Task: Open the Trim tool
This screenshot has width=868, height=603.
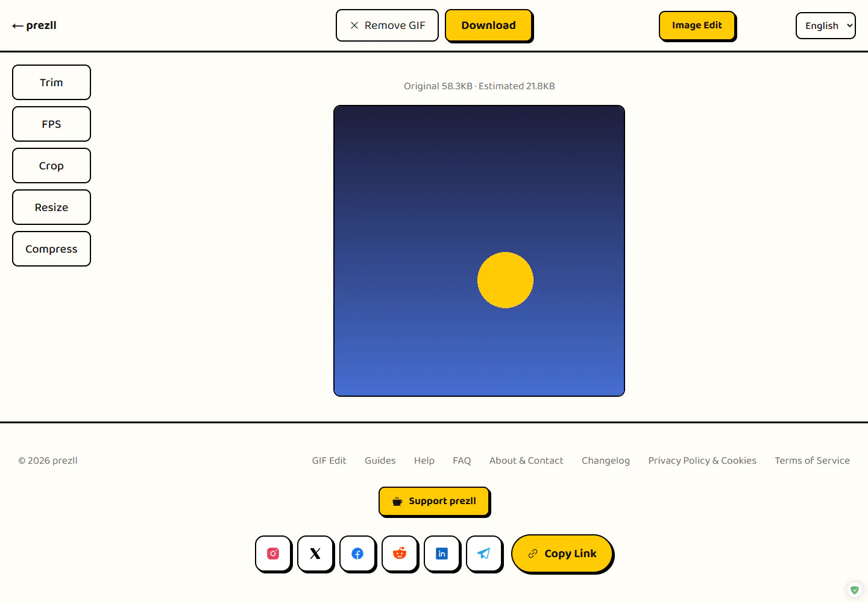Action: click(x=51, y=83)
